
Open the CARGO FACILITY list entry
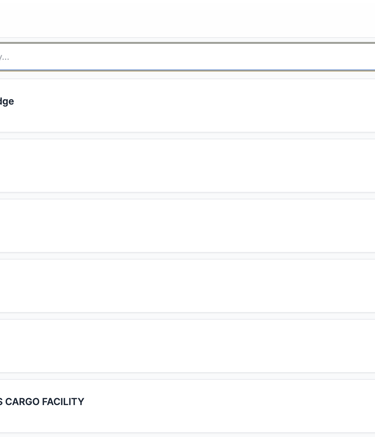point(187,406)
